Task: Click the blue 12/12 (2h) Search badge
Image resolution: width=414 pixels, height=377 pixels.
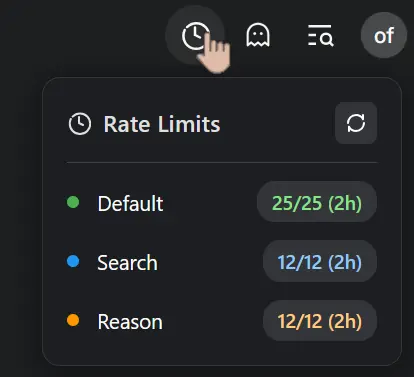Action: tap(320, 261)
